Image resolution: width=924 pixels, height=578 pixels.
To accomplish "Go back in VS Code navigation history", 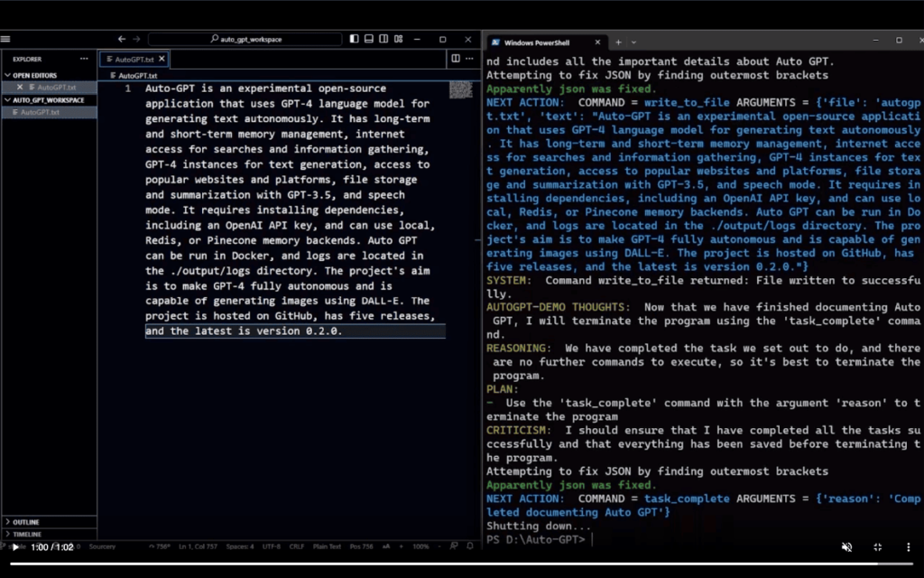I will 122,39.
